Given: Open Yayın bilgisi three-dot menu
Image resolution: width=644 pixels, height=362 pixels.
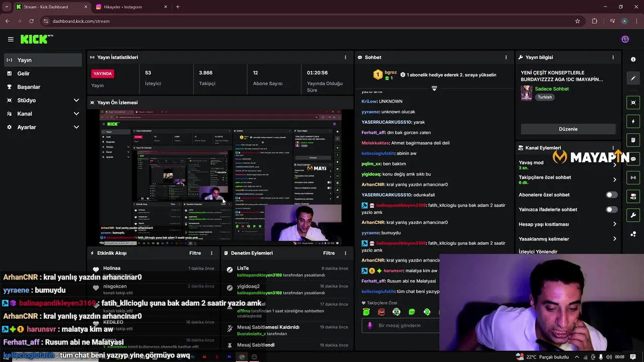Looking at the screenshot, I should pyautogui.click(x=613, y=57).
